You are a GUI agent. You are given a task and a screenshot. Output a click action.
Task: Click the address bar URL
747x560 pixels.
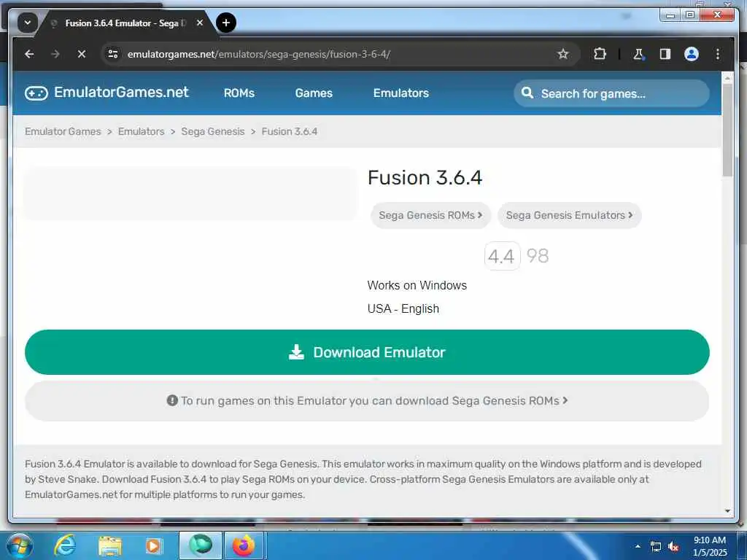point(259,54)
